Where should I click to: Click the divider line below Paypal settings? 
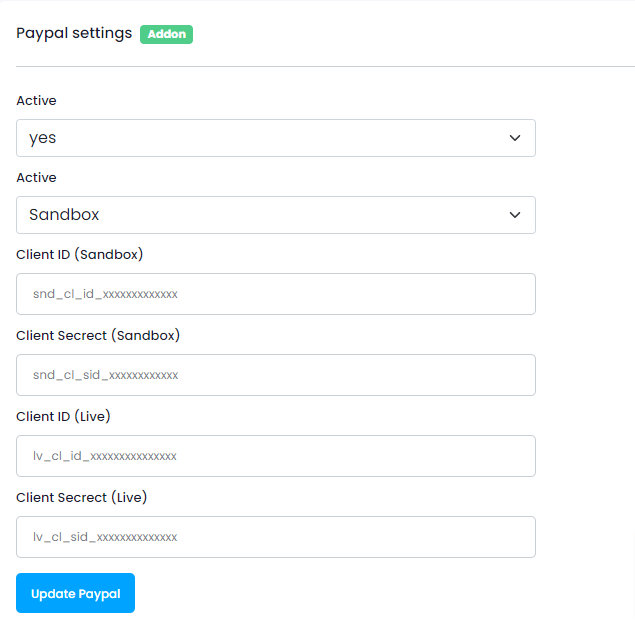coord(318,67)
